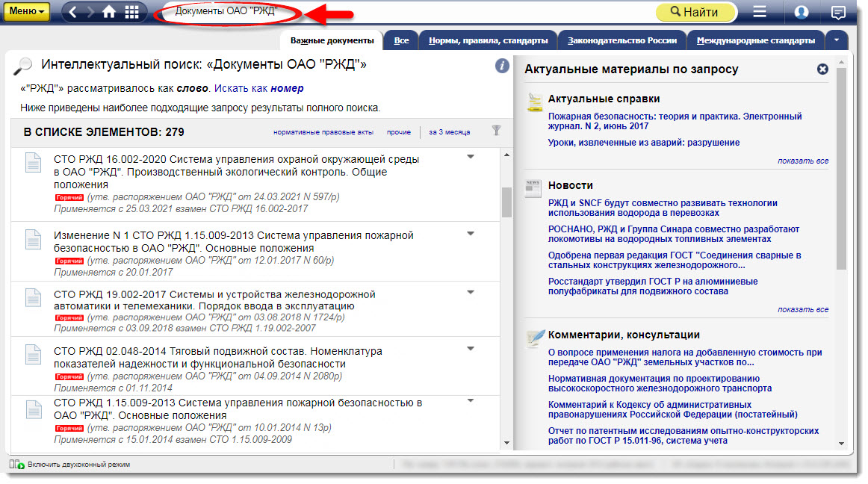Open the apps grid icon
Image resolution: width=868 pixels, height=484 pixels.
(x=131, y=12)
